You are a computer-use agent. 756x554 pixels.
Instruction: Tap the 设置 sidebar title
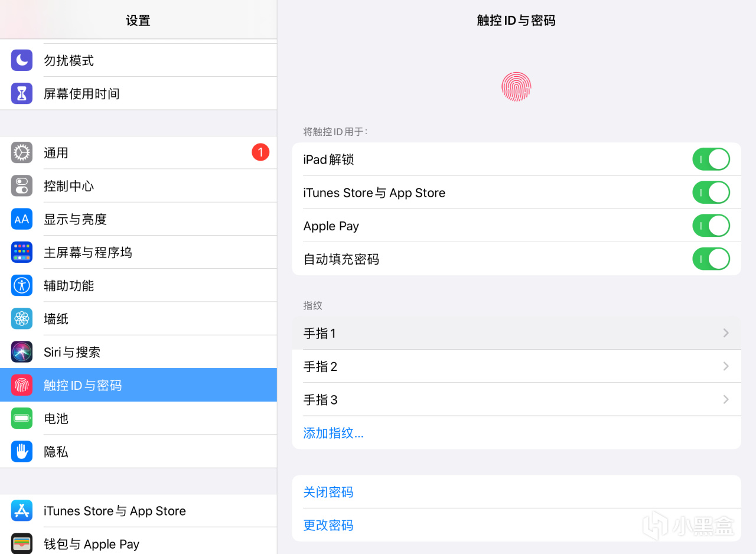(x=138, y=21)
